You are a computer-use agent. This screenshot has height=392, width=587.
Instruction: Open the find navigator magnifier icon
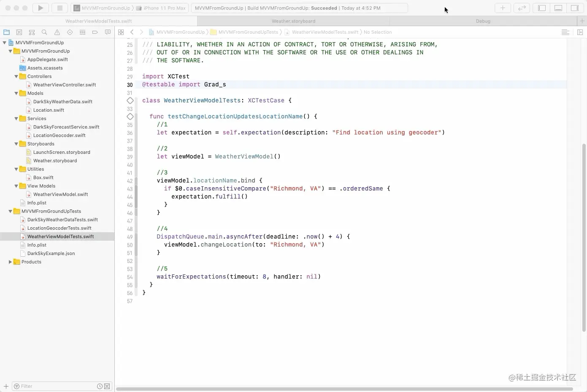point(44,32)
